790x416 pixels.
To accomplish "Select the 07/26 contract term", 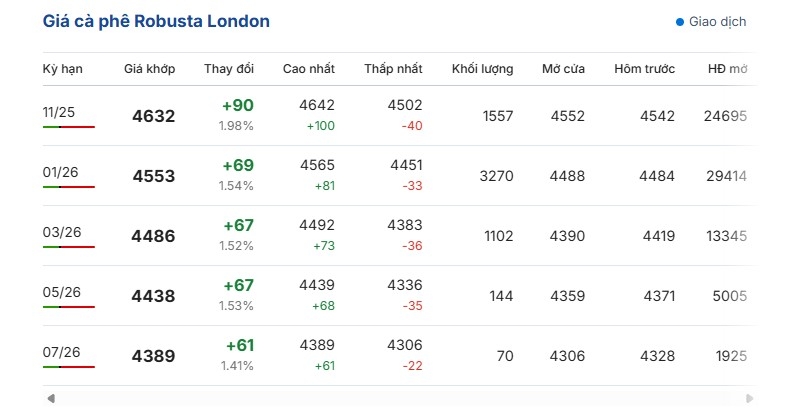I will click(61, 352).
